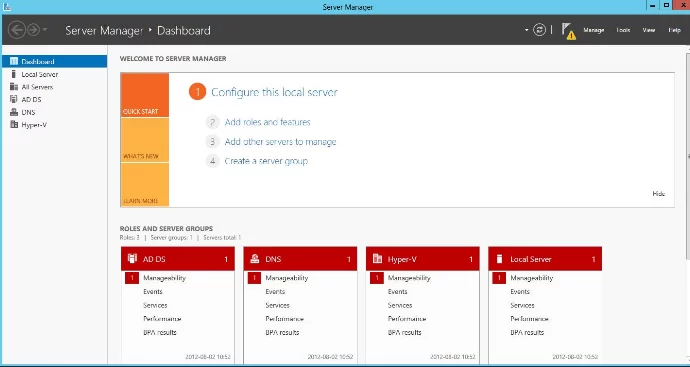Refresh the Server Manager dashboard
Image resolution: width=690 pixels, height=367 pixels.
[x=539, y=30]
